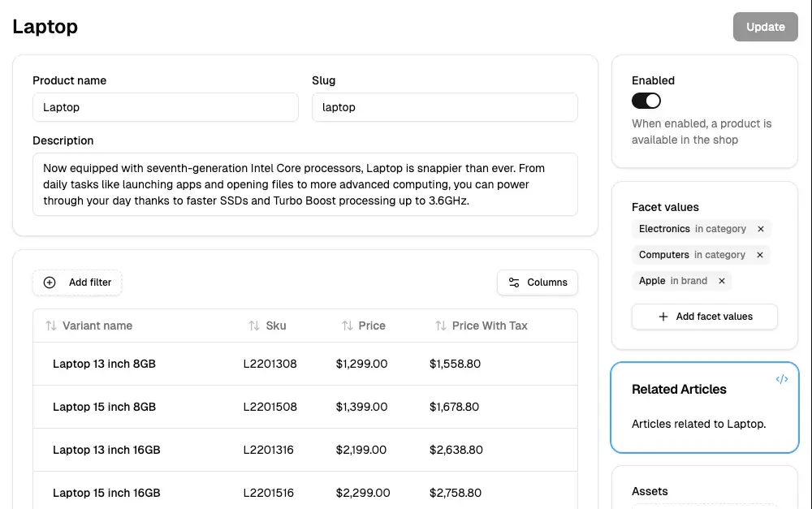Toggle the Enabled product switch
Image resolution: width=812 pixels, height=509 pixels.
click(646, 101)
